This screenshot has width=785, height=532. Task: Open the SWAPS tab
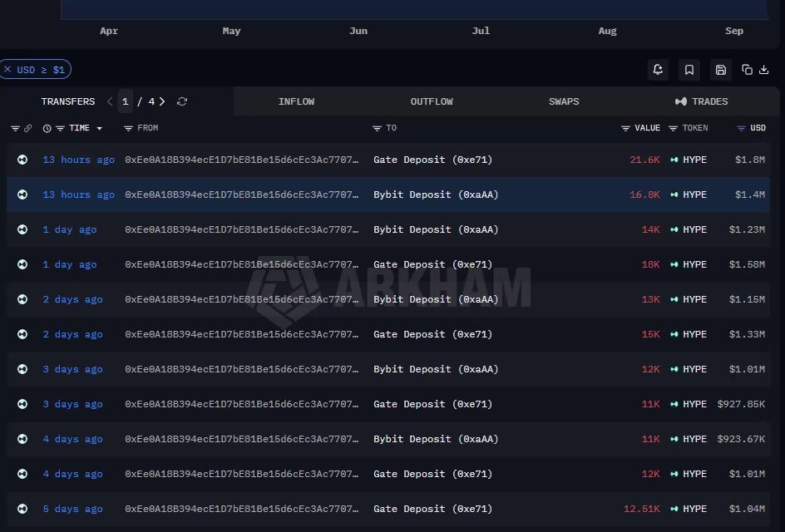pyautogui.click(x=564, y=101)
